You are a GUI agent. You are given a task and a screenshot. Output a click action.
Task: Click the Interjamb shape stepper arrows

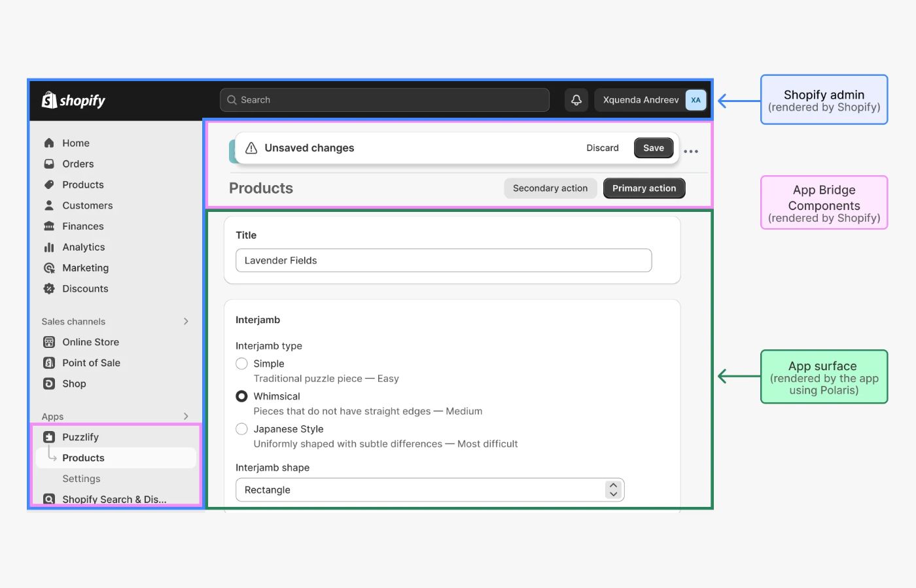(613, 489)
